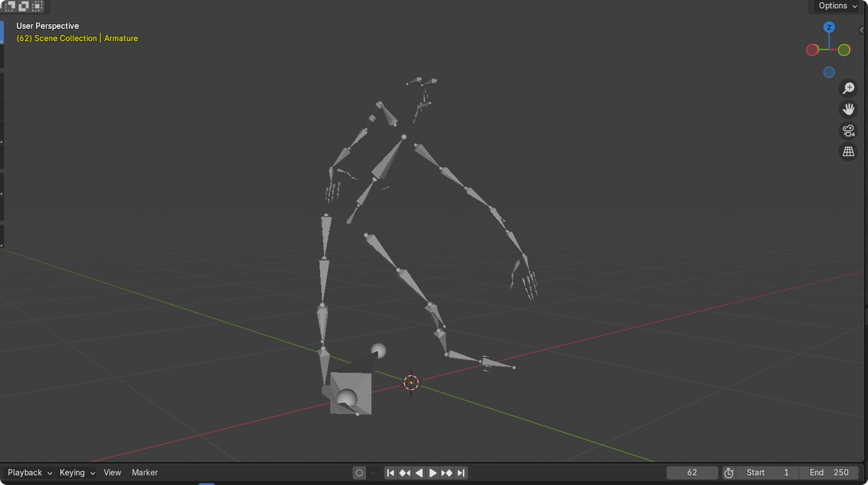This screenshot has width=868, height=485.
Task: Expand the sidebar with the arrow tab
Action: click(x=862, y=30)
